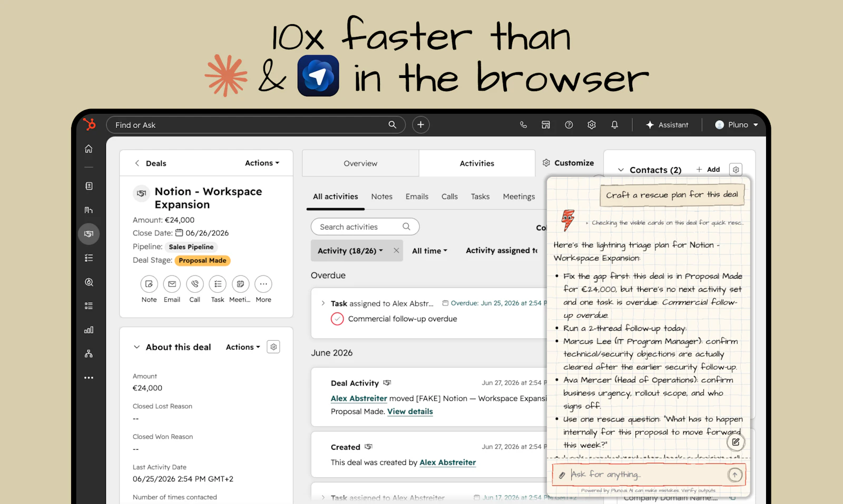This screenshot has height=504, width=843.
Task: Click the Sales Pipeline tag
Action: point(191,247)
